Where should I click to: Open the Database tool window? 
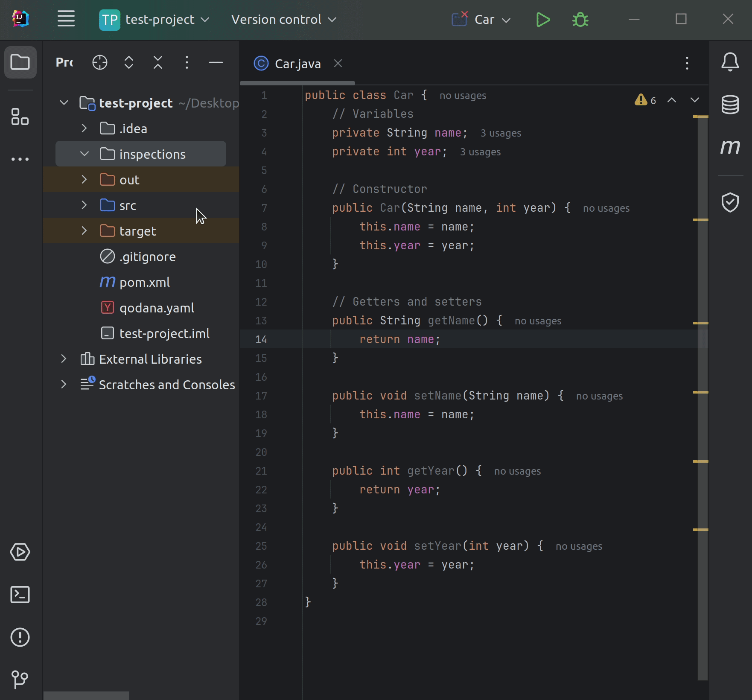730,105
